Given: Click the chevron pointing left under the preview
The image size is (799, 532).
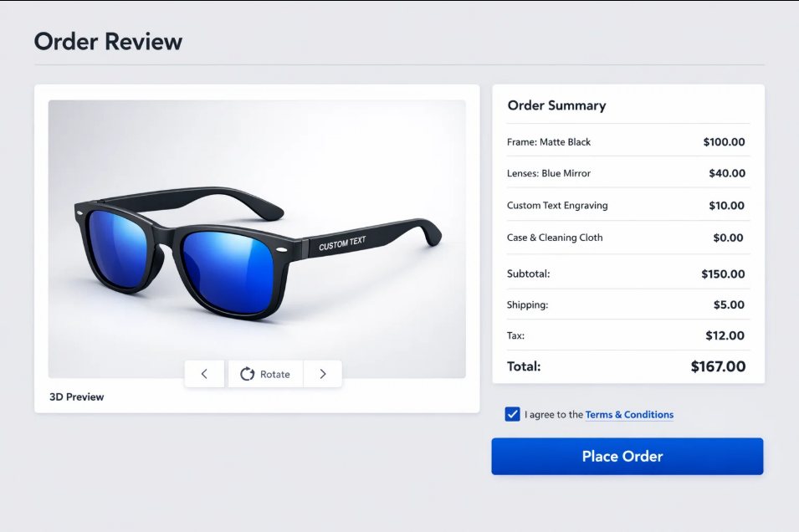Looking at the screenshot, I should point(204,374).
